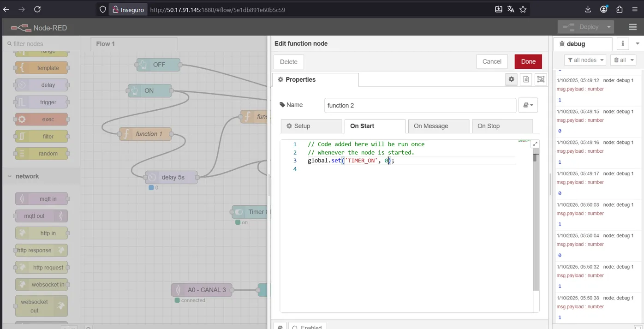The width and height of the screenshot is (644, 329).
Task: Bookmark this page with the star icon
Action: pos(523,9)
